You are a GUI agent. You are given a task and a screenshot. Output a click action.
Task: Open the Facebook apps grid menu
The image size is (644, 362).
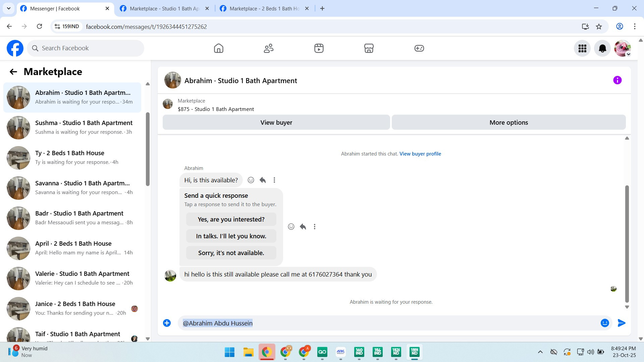[582, 49]
